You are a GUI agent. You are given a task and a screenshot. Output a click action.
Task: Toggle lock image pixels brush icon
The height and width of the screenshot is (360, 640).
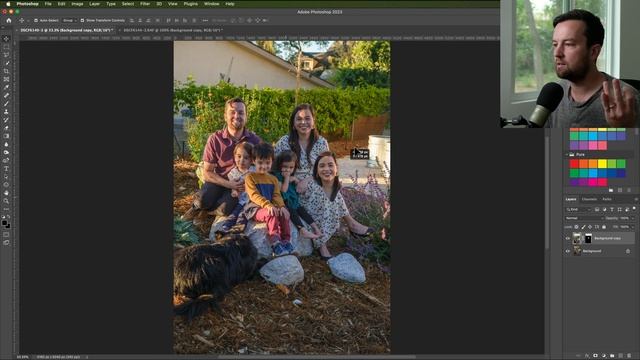tap(583, 227)
